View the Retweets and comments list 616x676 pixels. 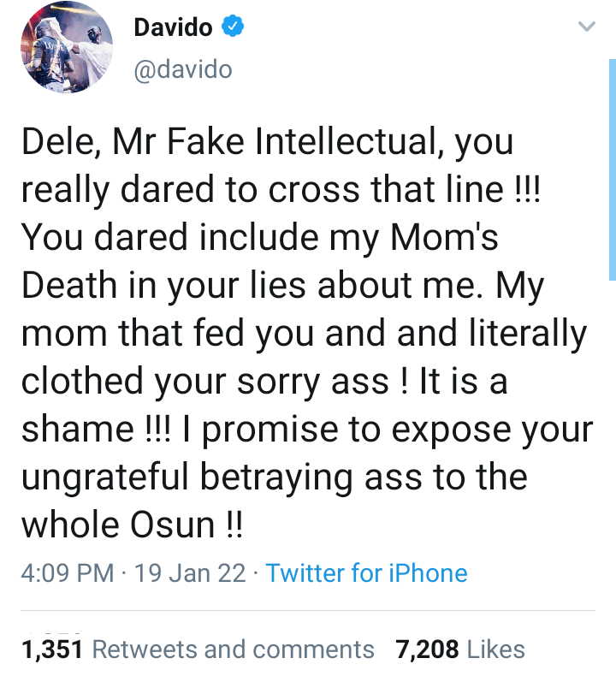233,649
